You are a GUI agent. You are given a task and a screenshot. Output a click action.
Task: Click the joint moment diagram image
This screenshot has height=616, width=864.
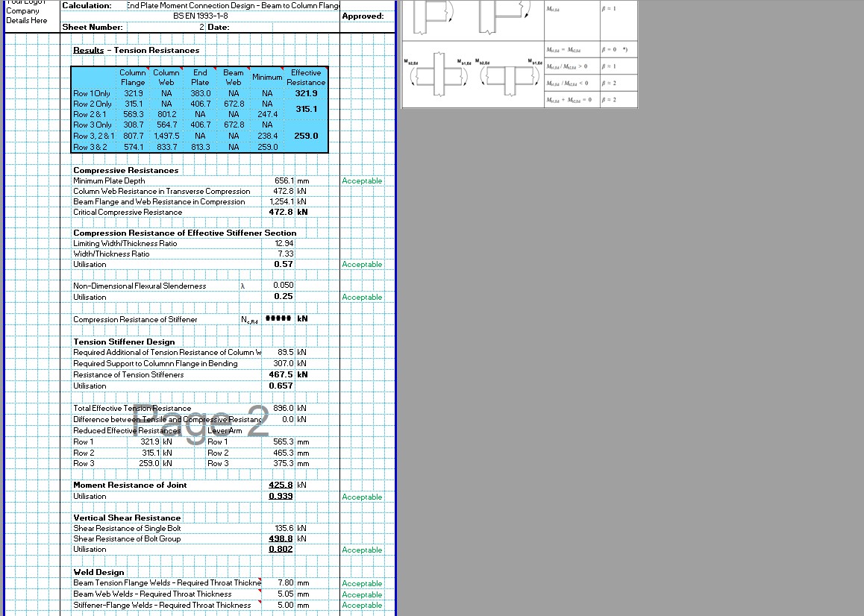[x=519, y=54]
